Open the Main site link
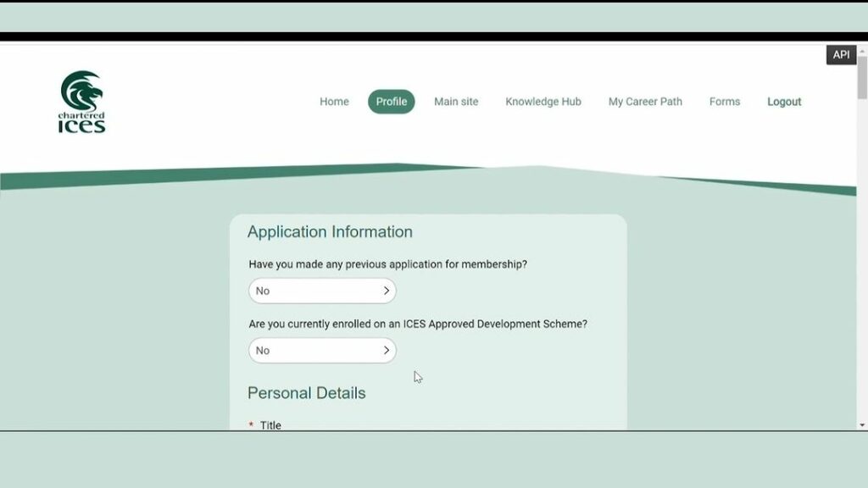Screen dimensions: 868x488 coord(456,102)
